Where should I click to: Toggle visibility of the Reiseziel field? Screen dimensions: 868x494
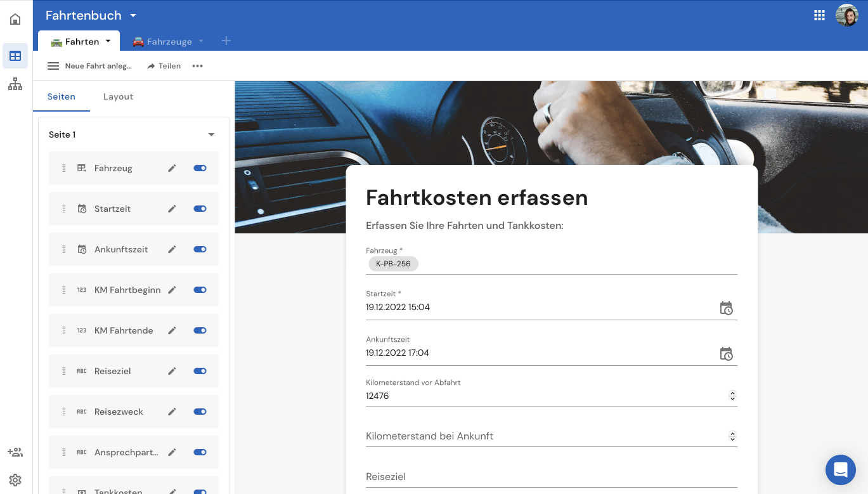200,371
